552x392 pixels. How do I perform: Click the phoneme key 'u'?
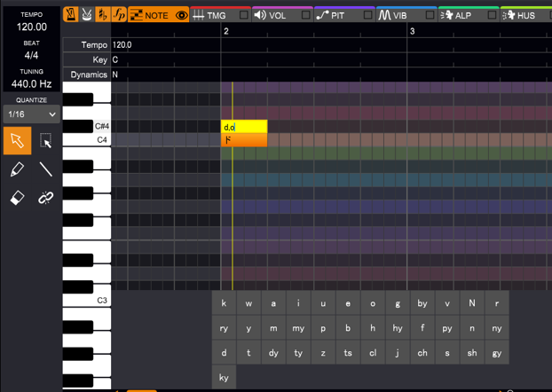(x=323, y=303)
